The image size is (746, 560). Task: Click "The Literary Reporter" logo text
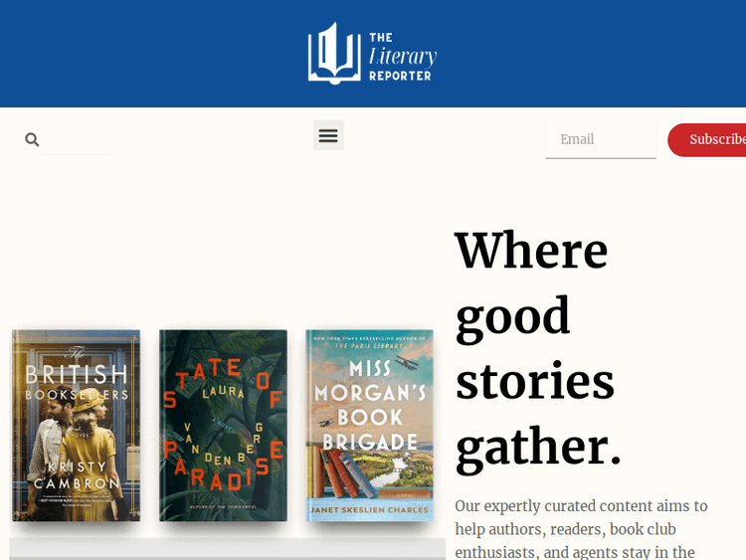[402, 55]
